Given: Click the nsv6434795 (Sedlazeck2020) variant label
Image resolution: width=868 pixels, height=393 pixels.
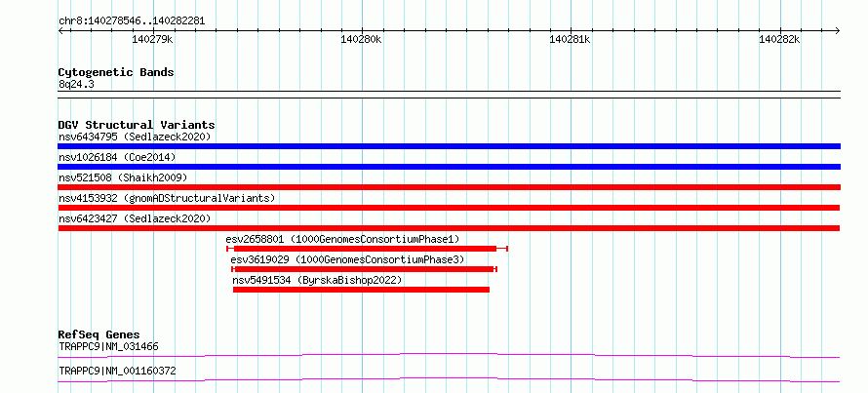Looking at the screenshot, I should pyautogui.click(x=135, y=137).
